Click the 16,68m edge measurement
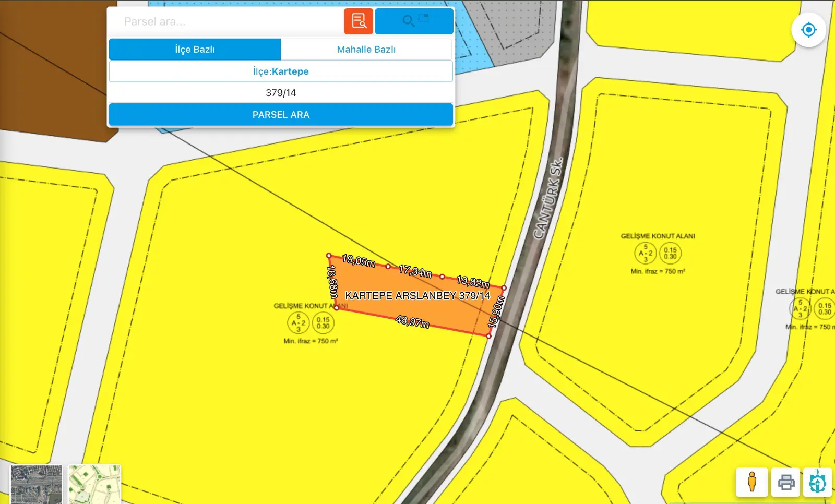835x504 pixels. click(332, 281)
